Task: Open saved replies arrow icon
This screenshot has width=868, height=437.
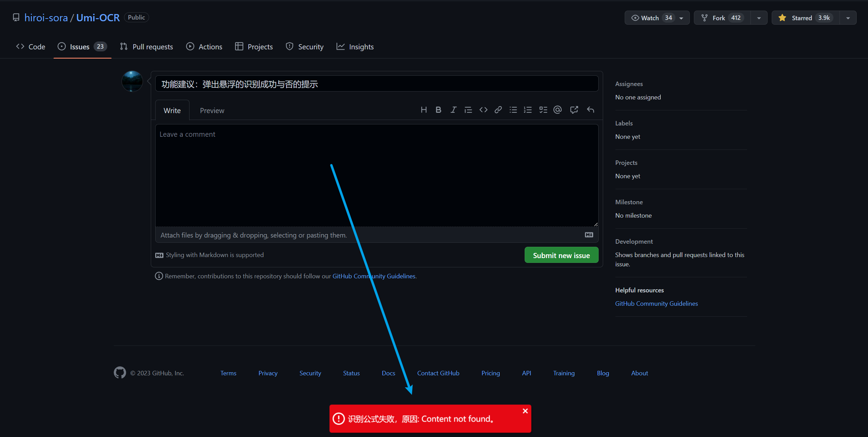Action: [590, 110]
